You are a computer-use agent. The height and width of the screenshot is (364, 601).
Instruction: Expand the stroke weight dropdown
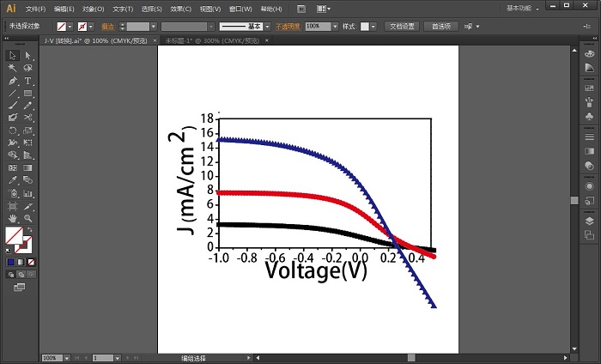click(x=154, y=27)
